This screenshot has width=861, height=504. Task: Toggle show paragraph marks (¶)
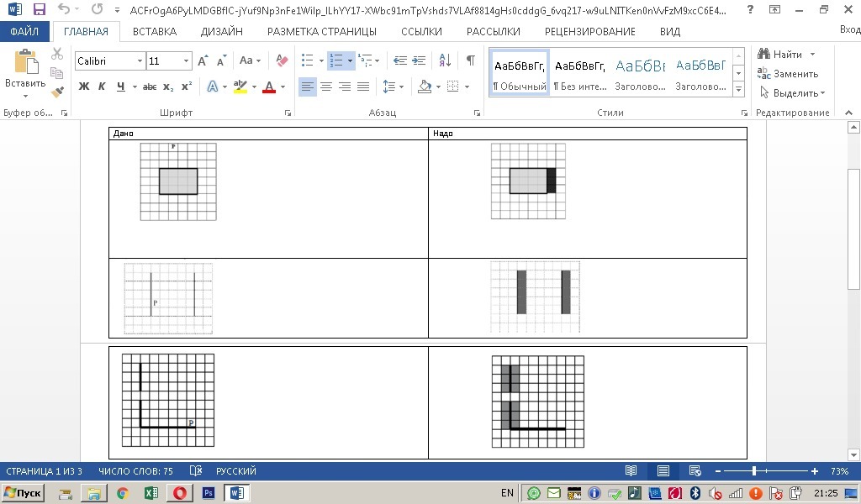tap(471, 60)
